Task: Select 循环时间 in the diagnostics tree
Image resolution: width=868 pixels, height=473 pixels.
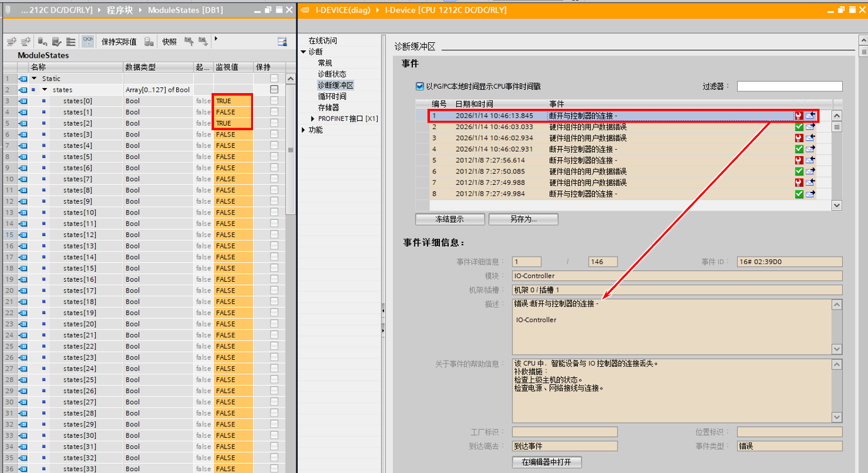Action: pos(332,97)
